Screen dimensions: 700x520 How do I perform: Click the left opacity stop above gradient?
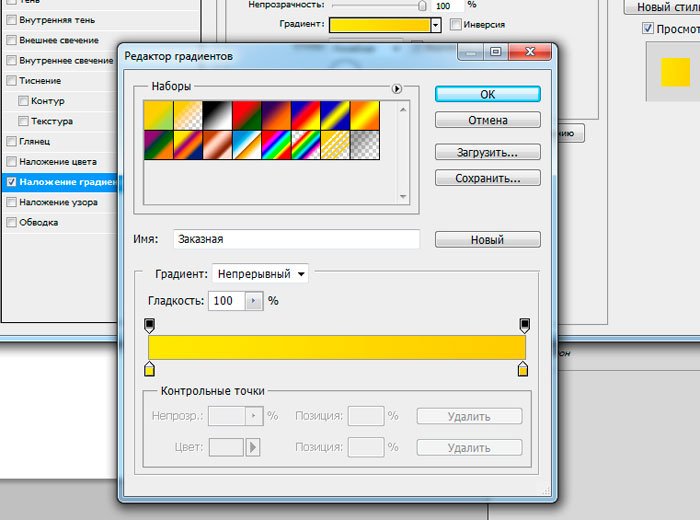pyautogui.click(x=150, y=325)
